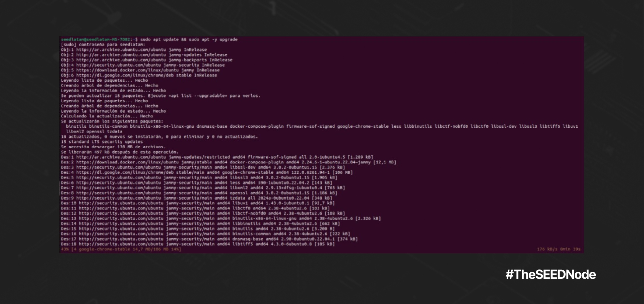
Task: Click the #TheSEEDNode hashtag text
Action: 551,274
